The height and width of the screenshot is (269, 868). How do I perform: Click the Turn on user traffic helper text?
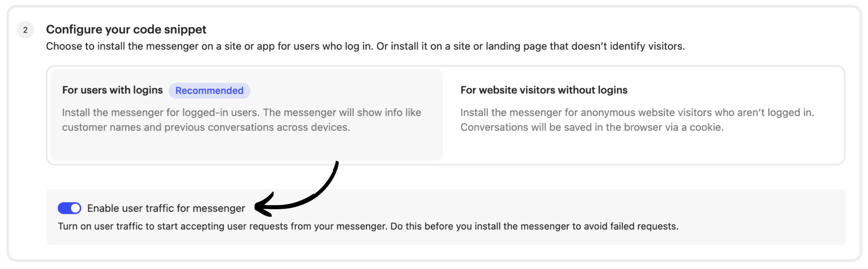(x=368, y=226)
